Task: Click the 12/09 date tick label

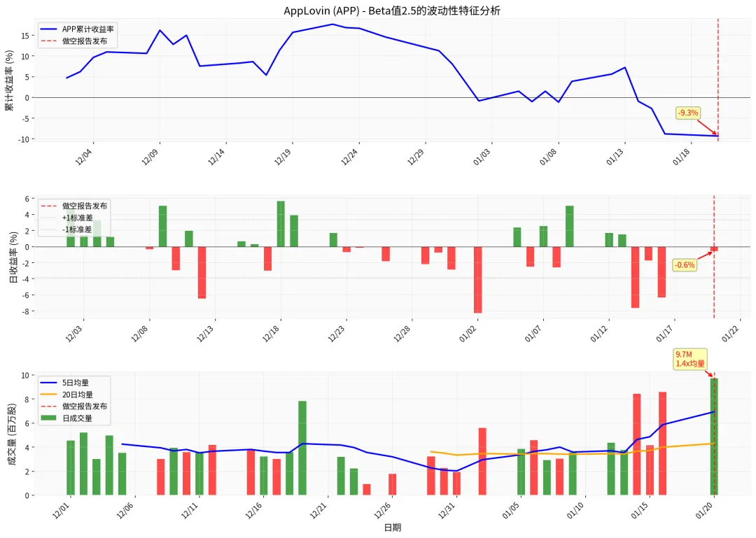Action: point(150,157)
